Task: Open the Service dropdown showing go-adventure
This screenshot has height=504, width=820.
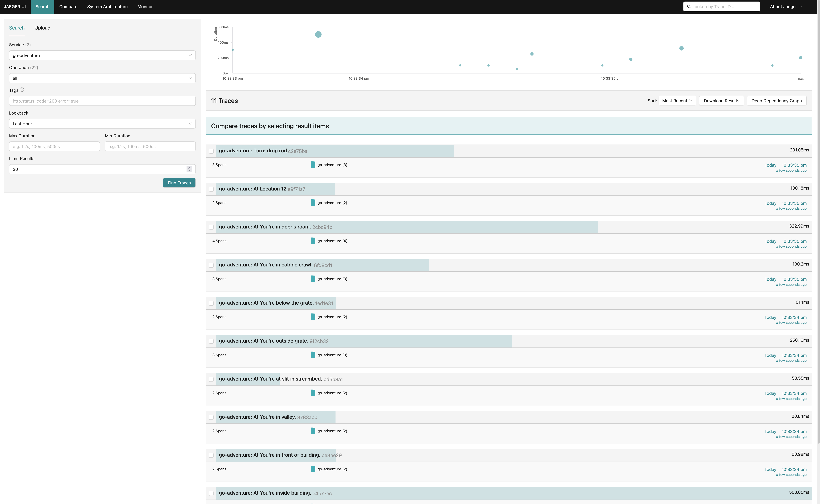Action: [102, 55]
